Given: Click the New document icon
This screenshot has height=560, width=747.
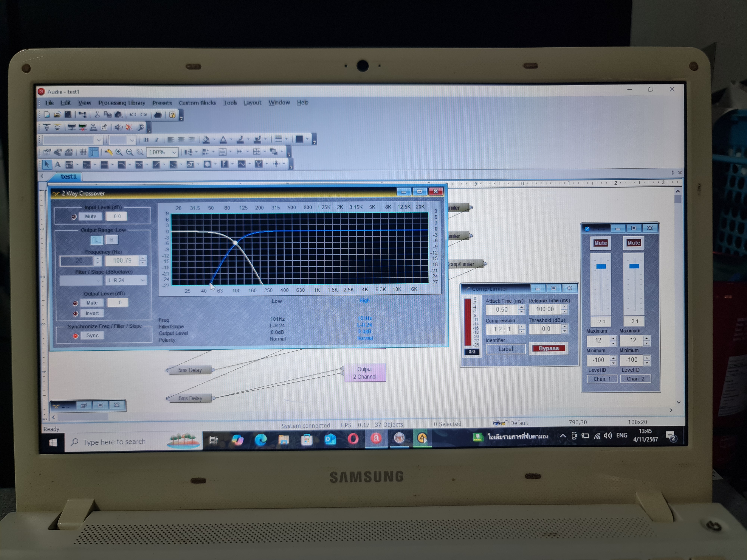Looking at the screenshot, I should (47, 115).
